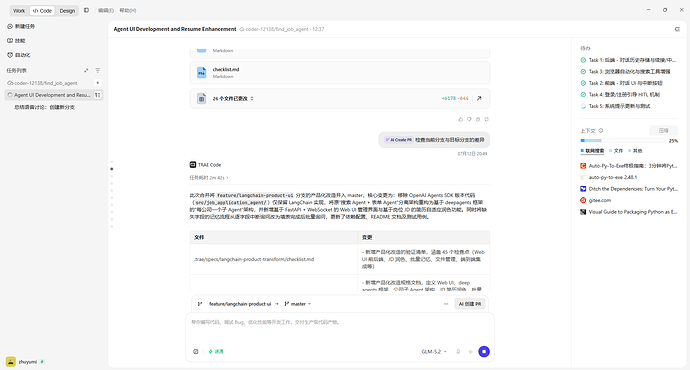The image size is (690, 370).
Task: Open the Visual Guide to Packaging Python link
Action: tap(628, 212)
